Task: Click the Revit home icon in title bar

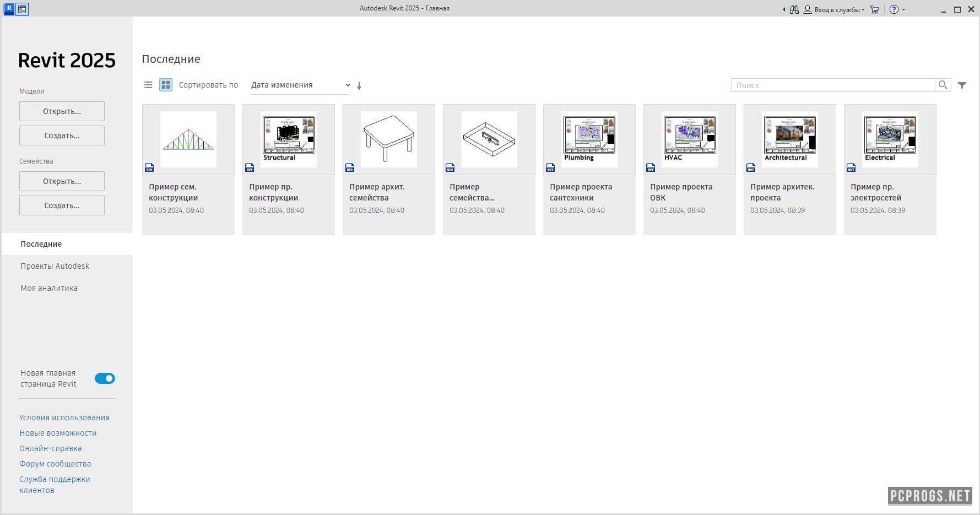Action: pos(22,9)
